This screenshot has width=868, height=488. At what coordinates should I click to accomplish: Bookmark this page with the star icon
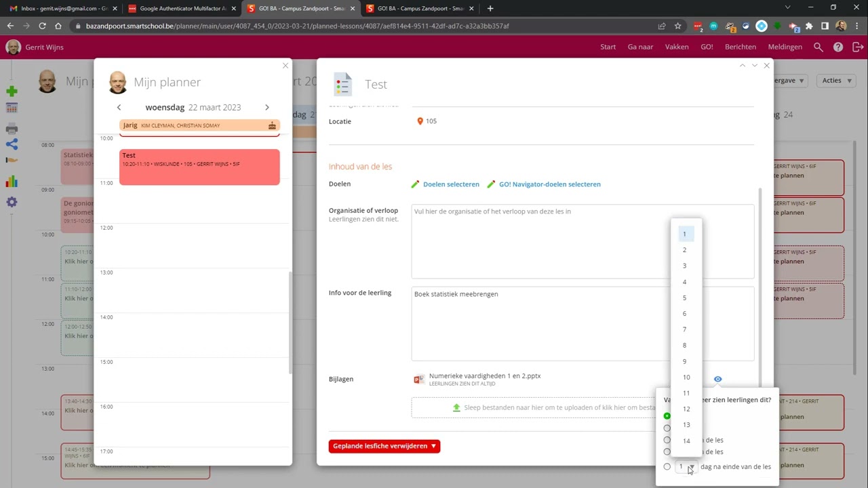point(677,26)
